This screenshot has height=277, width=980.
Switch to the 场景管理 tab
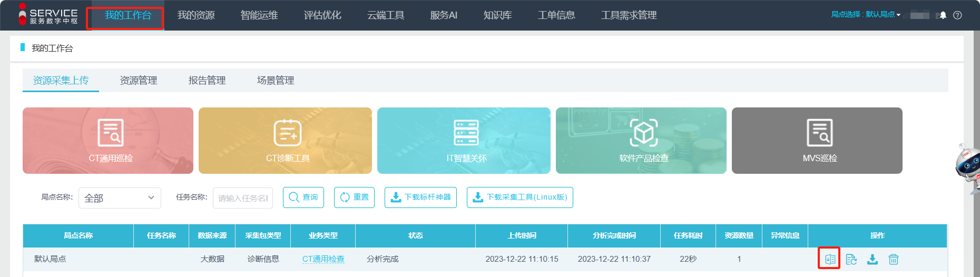[276, 80]
